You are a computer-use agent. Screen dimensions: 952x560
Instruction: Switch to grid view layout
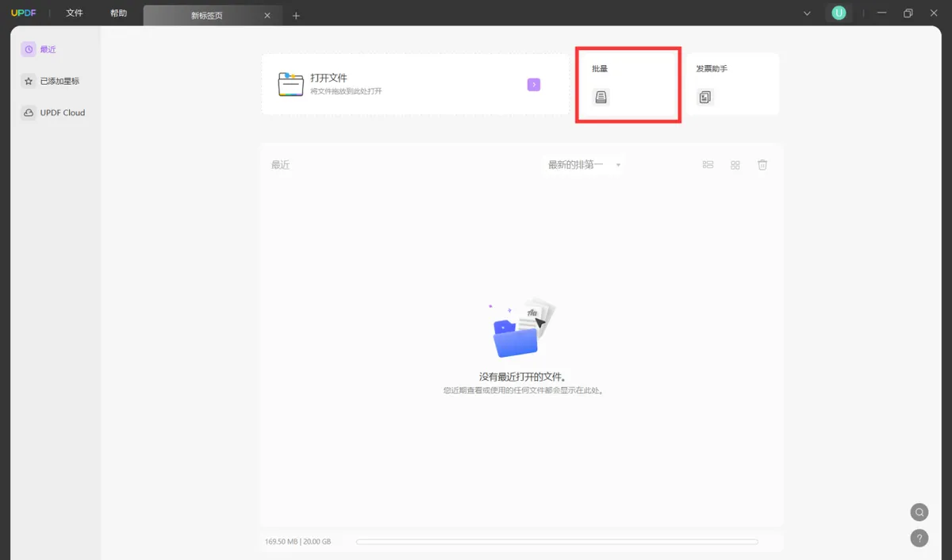point(735,165)
